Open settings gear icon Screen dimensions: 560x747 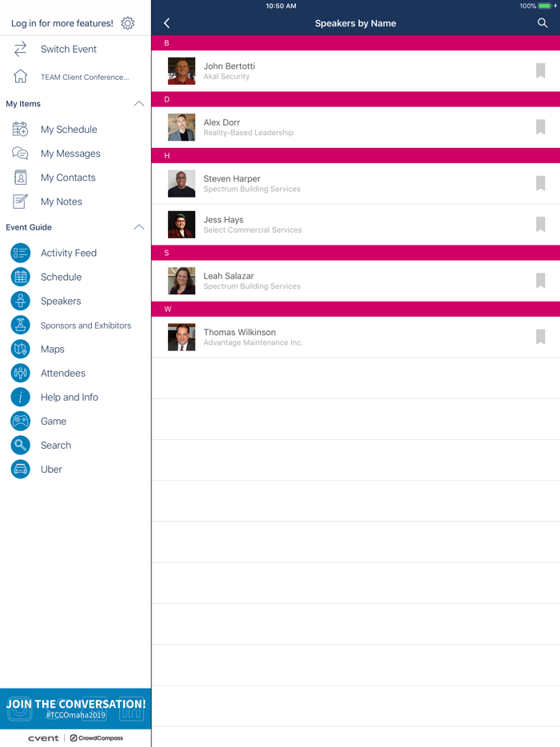(x=127, y=23)
